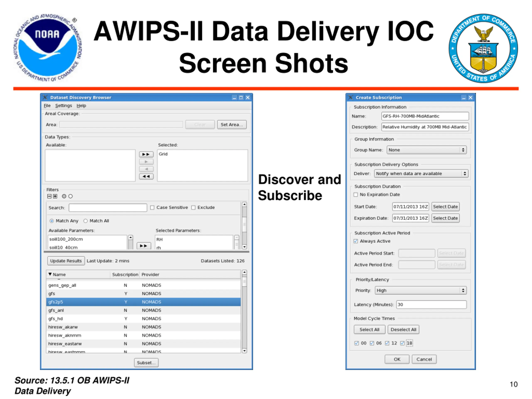Collapse all filters with minus icon
The width and height of the screenshot is (532, 399).
49,196
